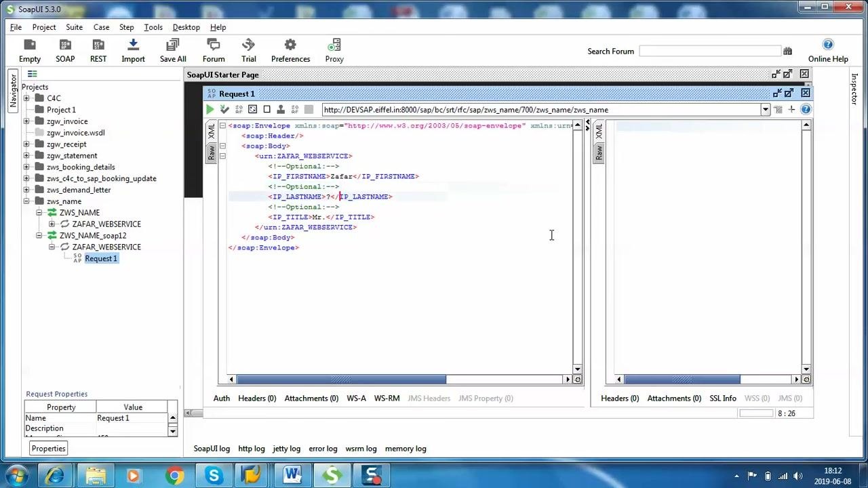The image size is (868, 488).
Task: Collapse the ZWS_NAME interface node
Action: pos(39,213)
